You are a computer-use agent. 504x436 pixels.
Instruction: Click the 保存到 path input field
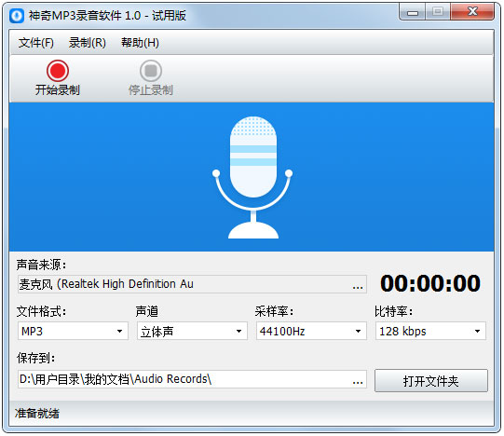click(192, 379)
